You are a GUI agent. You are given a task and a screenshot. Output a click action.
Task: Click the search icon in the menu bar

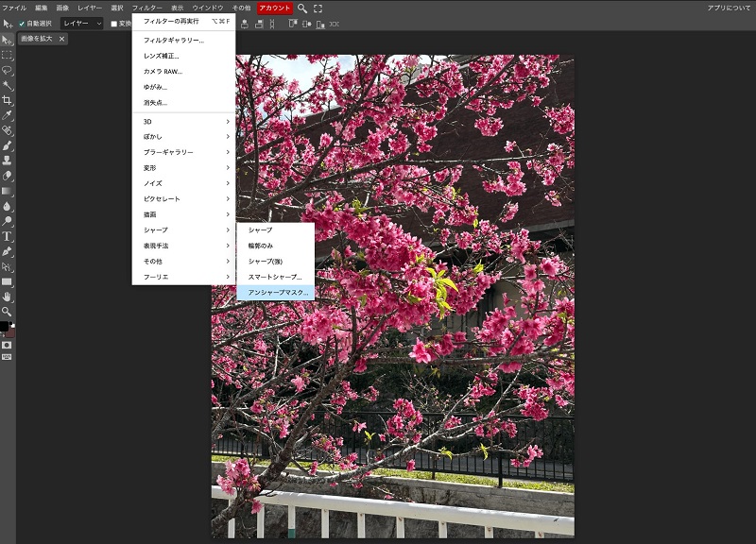click(x=302, y=8)
